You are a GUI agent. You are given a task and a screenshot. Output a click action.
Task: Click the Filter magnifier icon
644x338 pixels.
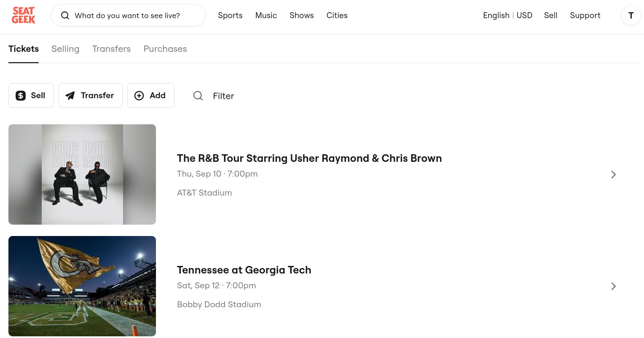click(198, 96)
